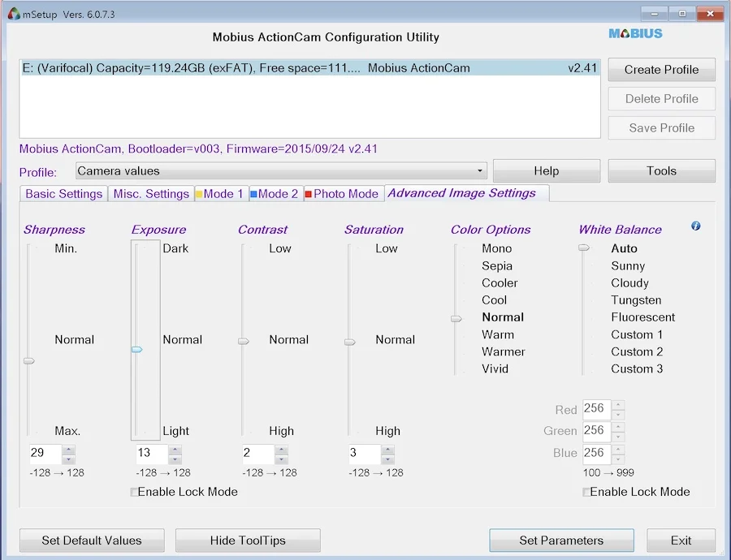Click the Mobius logo
731x560 pixels.
(x=635, y=33)
